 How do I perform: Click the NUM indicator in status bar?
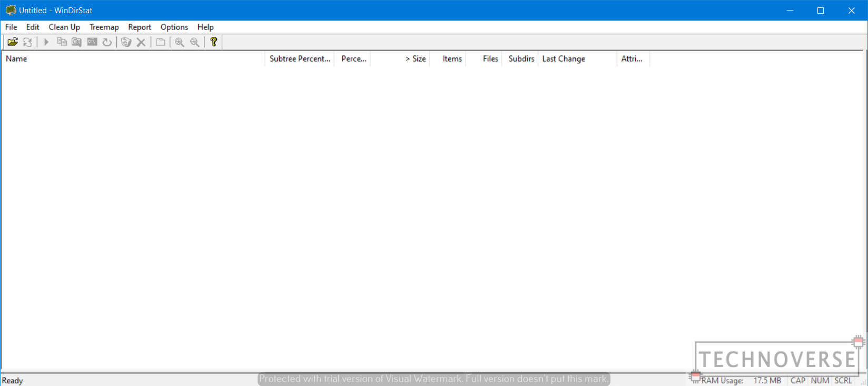coord(820,381)
